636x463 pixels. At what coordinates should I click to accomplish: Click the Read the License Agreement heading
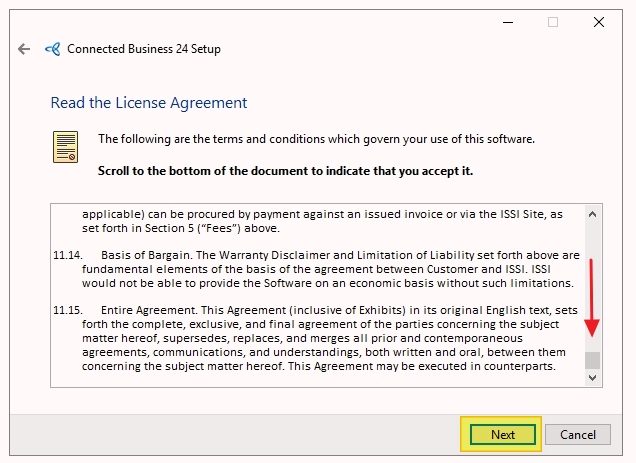click(x=149, y=103)
